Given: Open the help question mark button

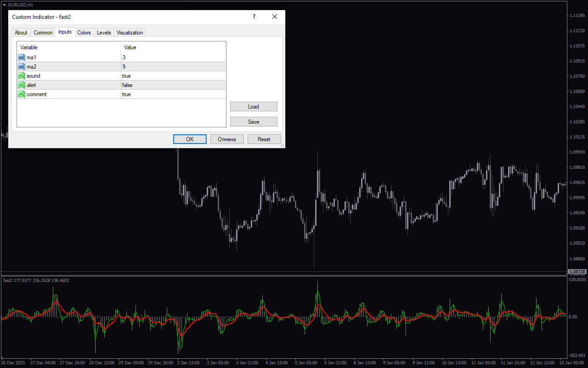Looking at the screenshot, I should 254,17.
